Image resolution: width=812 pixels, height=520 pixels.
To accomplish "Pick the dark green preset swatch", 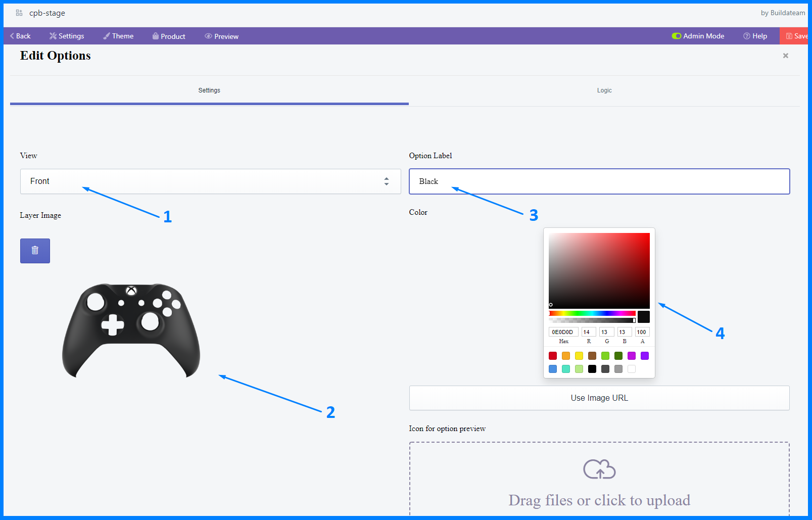I will pos(618,356).
